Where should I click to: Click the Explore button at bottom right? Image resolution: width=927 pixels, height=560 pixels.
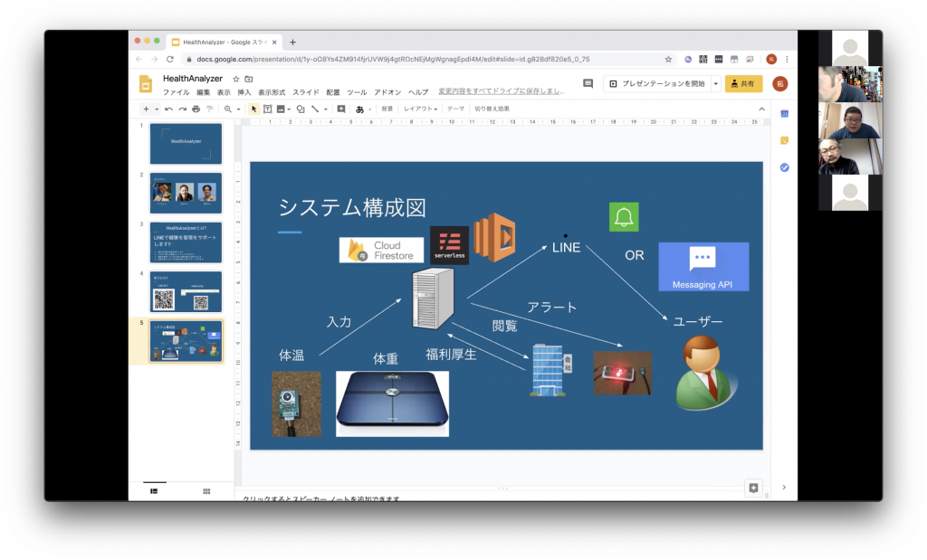753,488
